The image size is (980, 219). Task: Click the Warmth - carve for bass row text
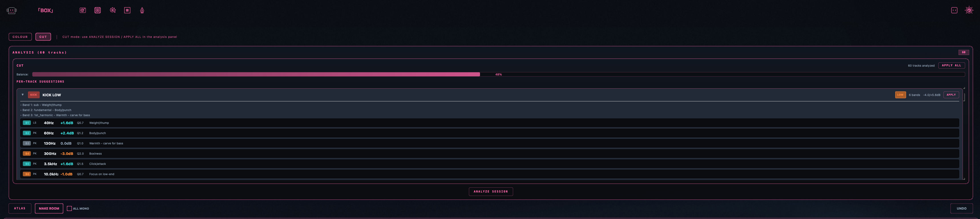(x=106, y=144)
